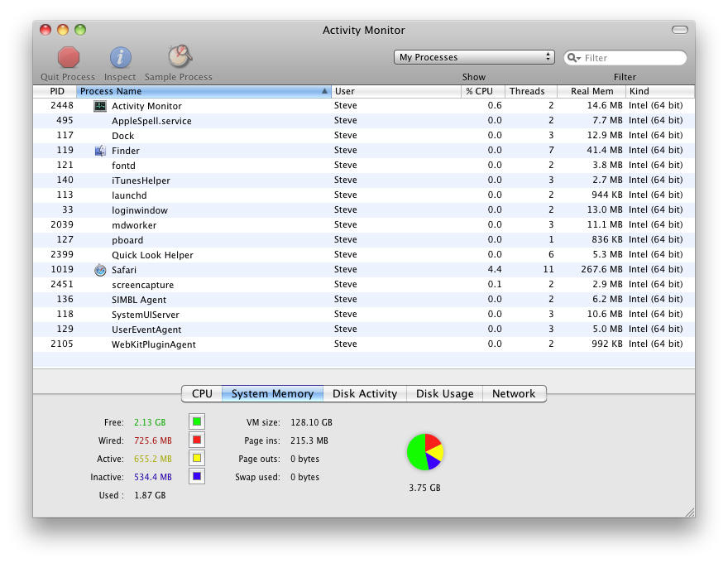Sort by the % CPU column header
This screenshot has width=728, height=563.
(483, 91)
